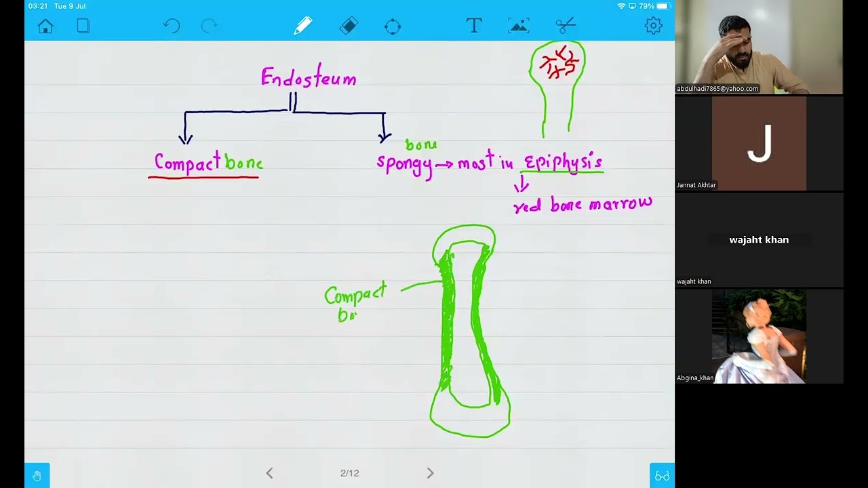Click the time 03:21 in status bar
This screenshot has width=868, height=488.
38,6
